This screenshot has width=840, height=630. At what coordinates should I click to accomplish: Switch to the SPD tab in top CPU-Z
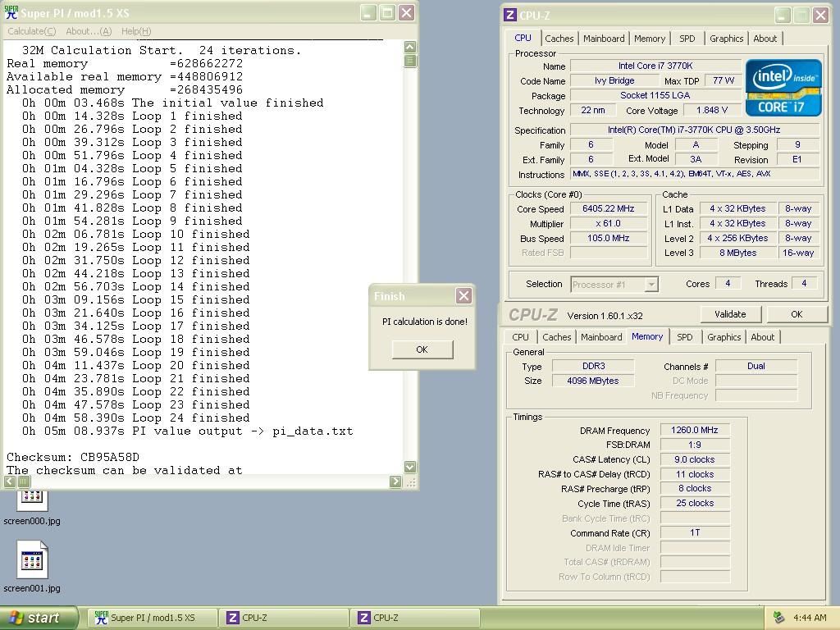(x=687, y=39)
